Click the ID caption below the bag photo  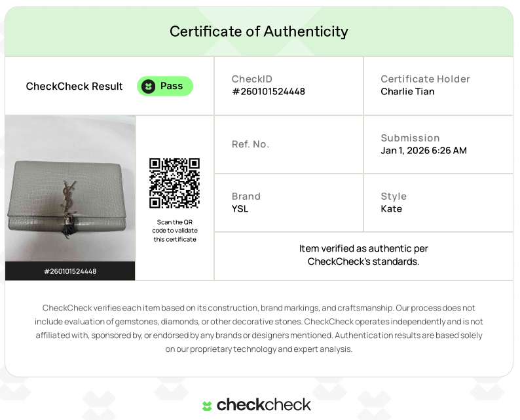(70, 271)
